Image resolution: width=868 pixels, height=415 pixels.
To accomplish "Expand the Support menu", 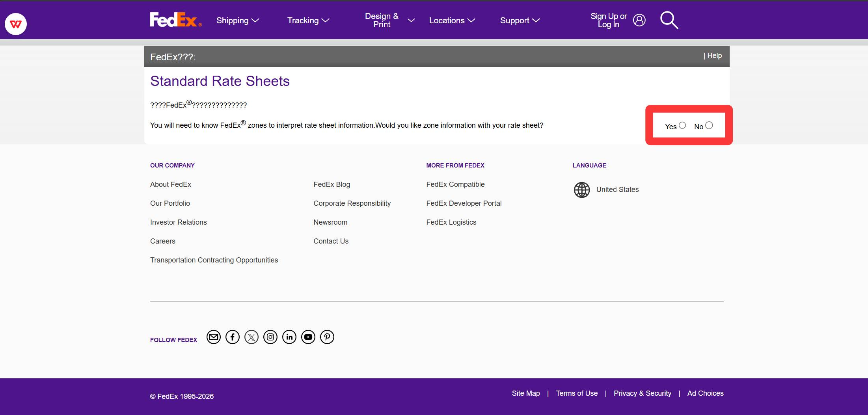I will [520, 20].
